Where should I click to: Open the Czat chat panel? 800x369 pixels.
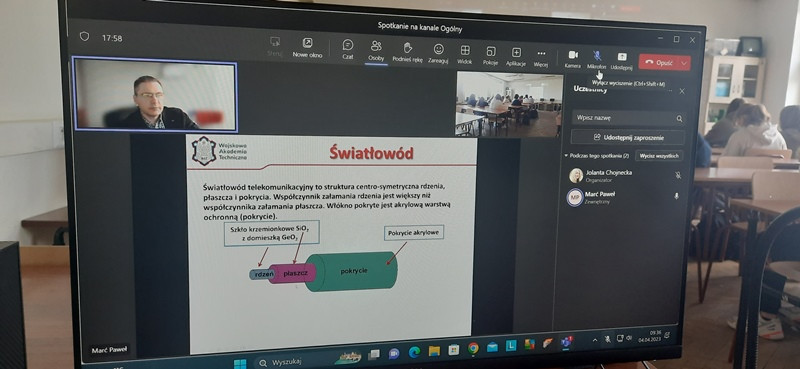click(x=347, y=50)
